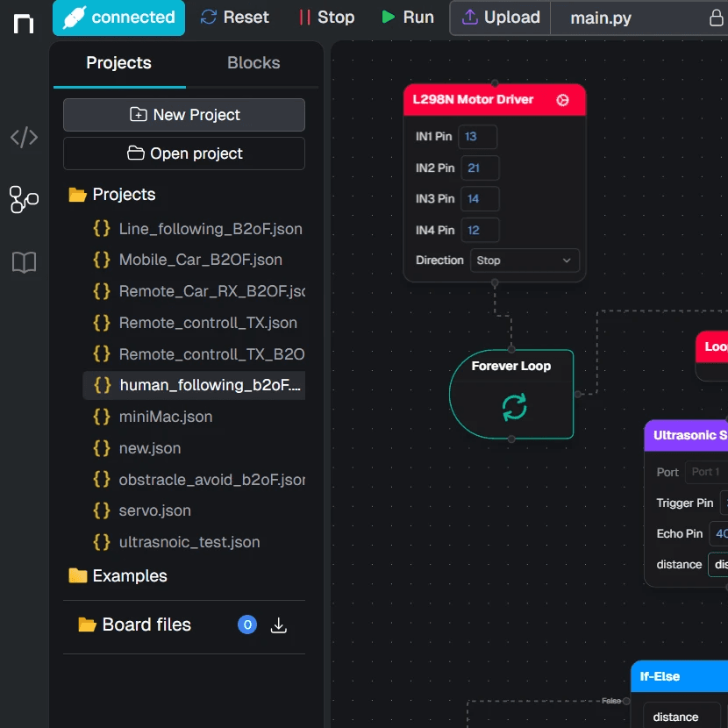Select the If-Else block header

pyautogui.click(x=679, y=676)
